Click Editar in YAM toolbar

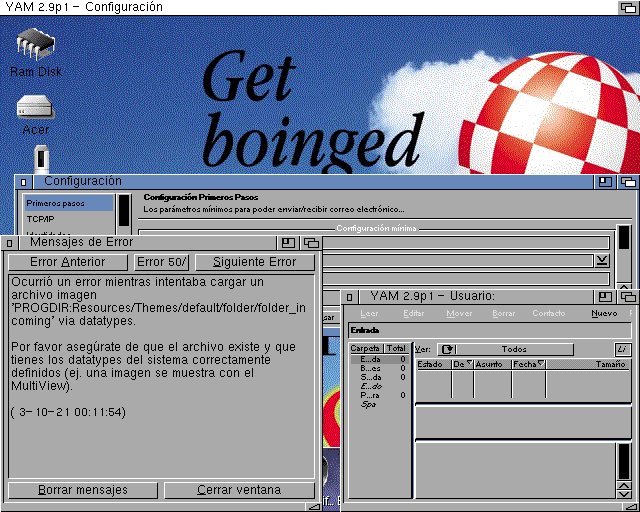tap(413, 314)
